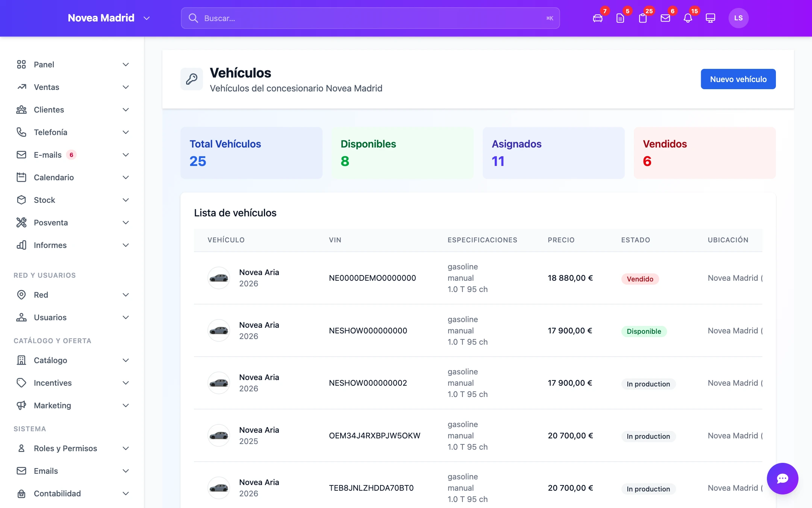Open the Novea Madrid dealership dropdown
The width and height of the screenshot is (812, 508).
pos(109,18)
